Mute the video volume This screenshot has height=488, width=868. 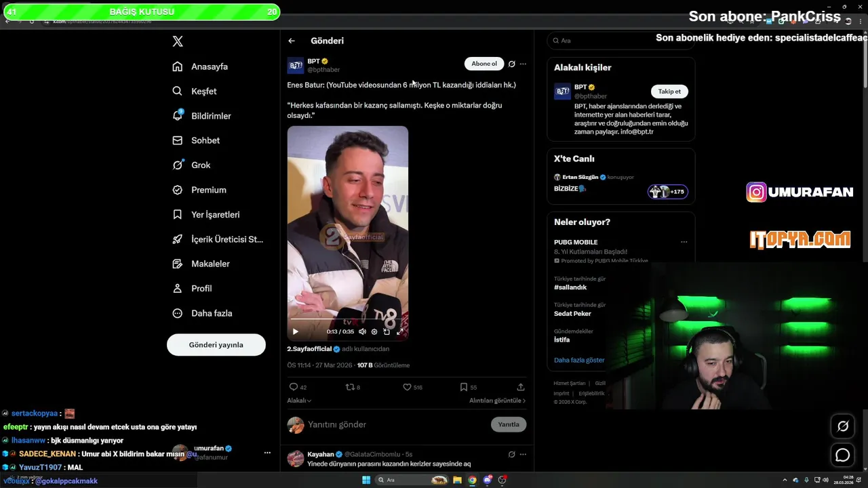pyautogui.click(x=362, y=331)
